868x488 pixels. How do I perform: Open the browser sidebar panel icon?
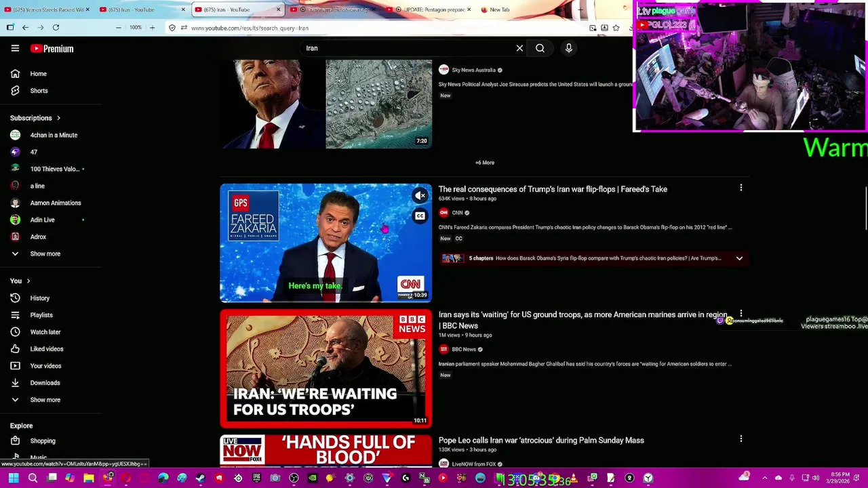[x=10, y=28]
